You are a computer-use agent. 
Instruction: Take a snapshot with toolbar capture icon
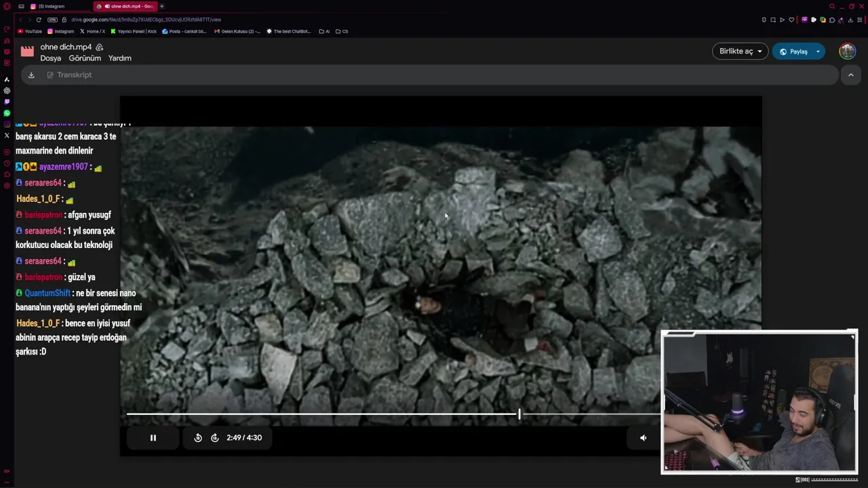pyautogui.click(x=773, y=20)
